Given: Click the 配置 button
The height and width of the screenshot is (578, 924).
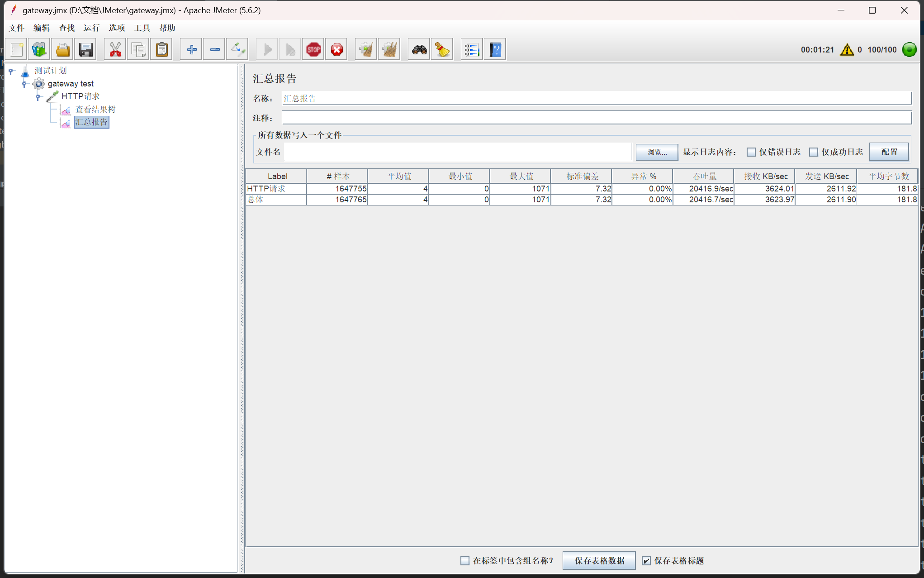Looking at the screenshot, I should pyautogui.click(x=889, y=152).
